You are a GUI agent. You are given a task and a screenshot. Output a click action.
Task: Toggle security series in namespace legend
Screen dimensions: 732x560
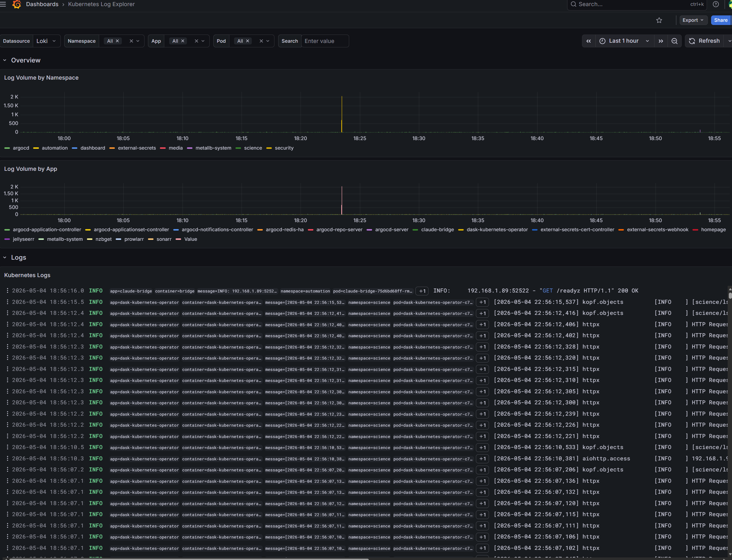284,148
